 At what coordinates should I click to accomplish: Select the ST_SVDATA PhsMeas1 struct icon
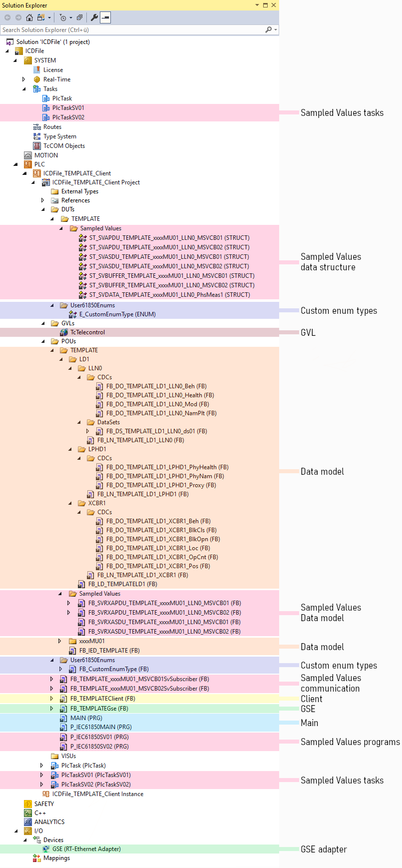pyautogui.click(x=83, y=295)
